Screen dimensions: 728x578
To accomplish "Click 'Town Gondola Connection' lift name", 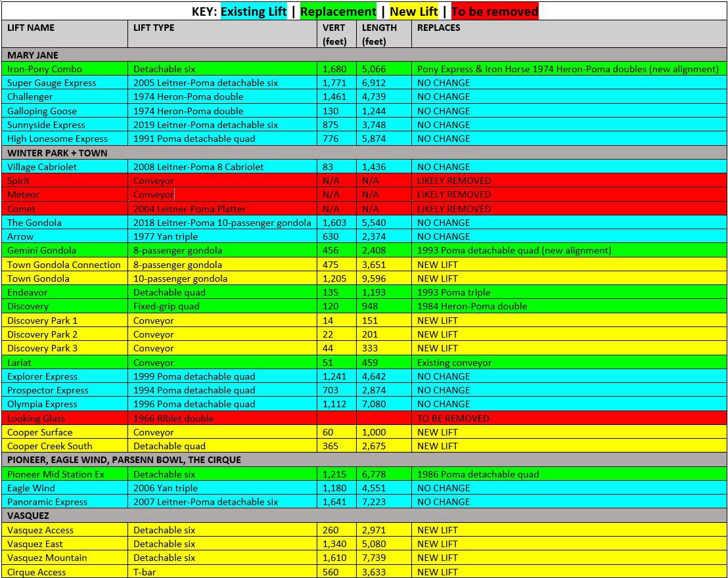I will click(x=64, y=265).
